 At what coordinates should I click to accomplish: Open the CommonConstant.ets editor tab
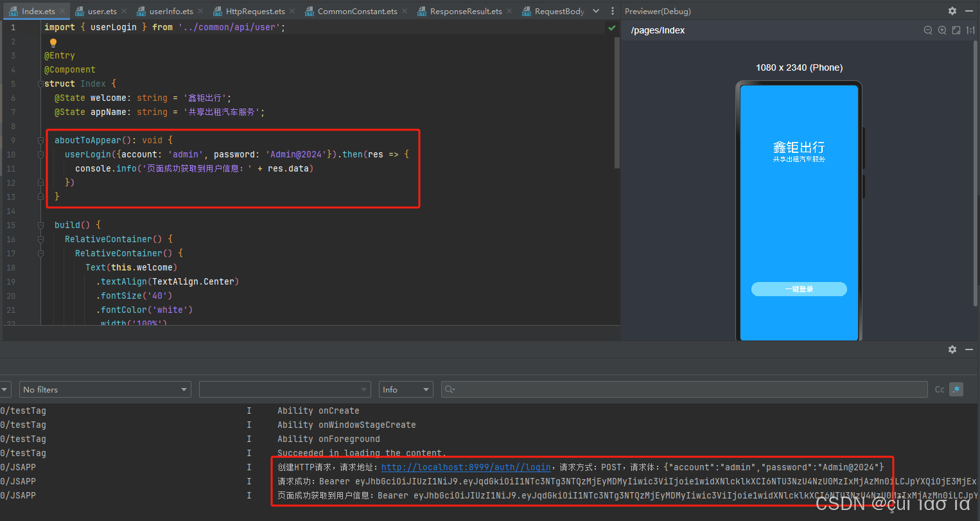pyautogui.click(x=357, y=11)
